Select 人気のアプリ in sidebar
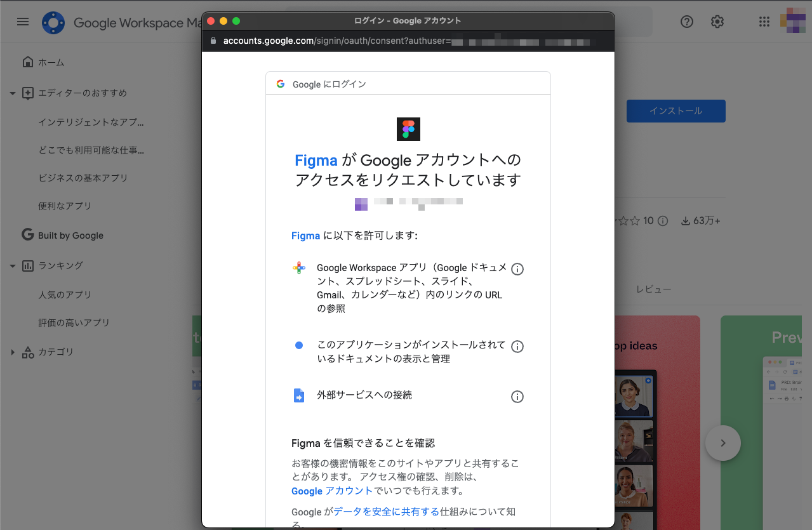This screenshot has height=530, width=812. point(65,295)
